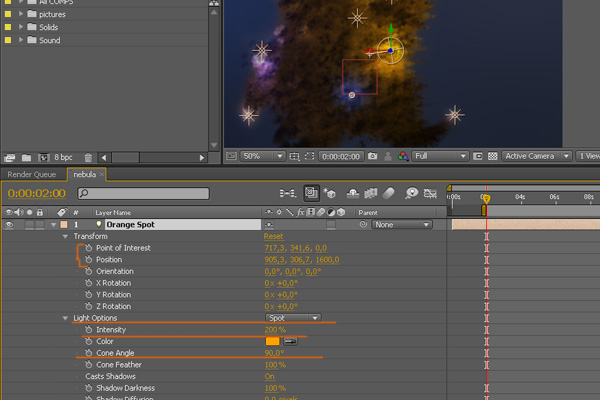Viewport: 600px width, 400px height.
Task: Switch to the Render Queue tab
Action: point(32,175)
